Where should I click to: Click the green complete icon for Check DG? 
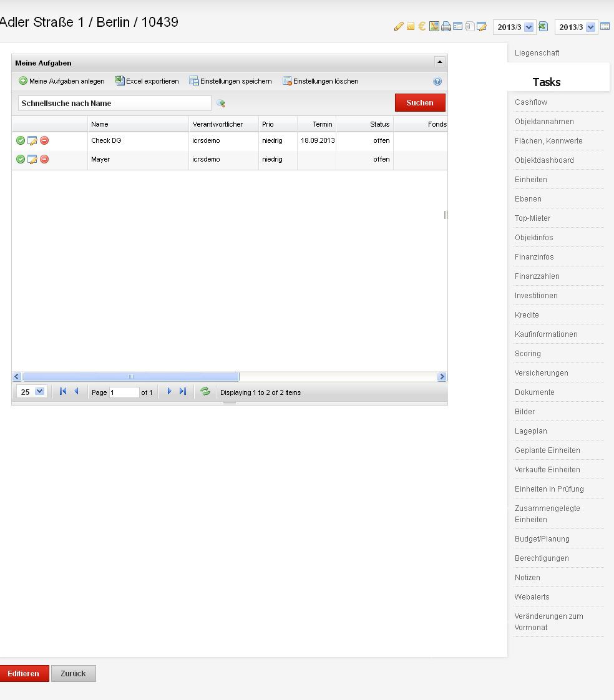point(21,141)
